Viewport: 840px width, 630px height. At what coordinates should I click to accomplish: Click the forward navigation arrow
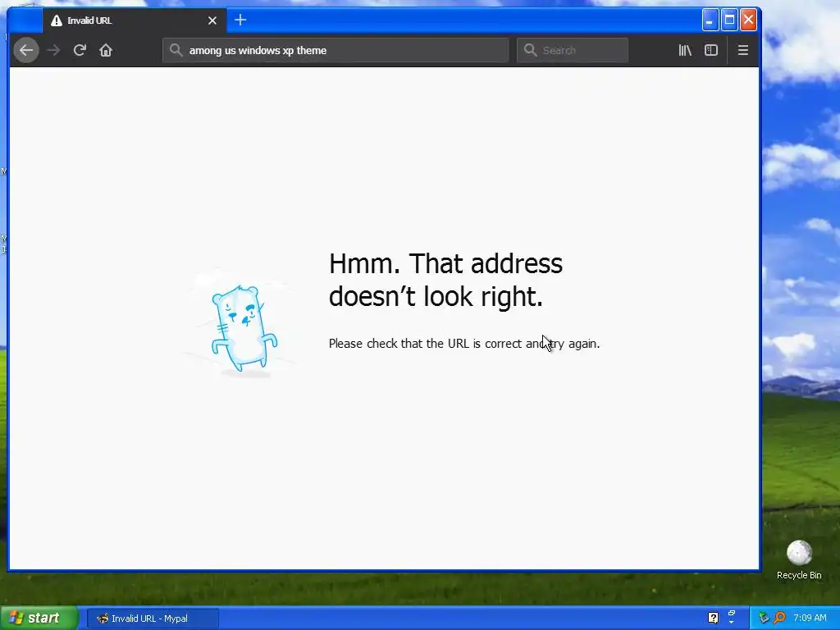[x=53, y=50]
